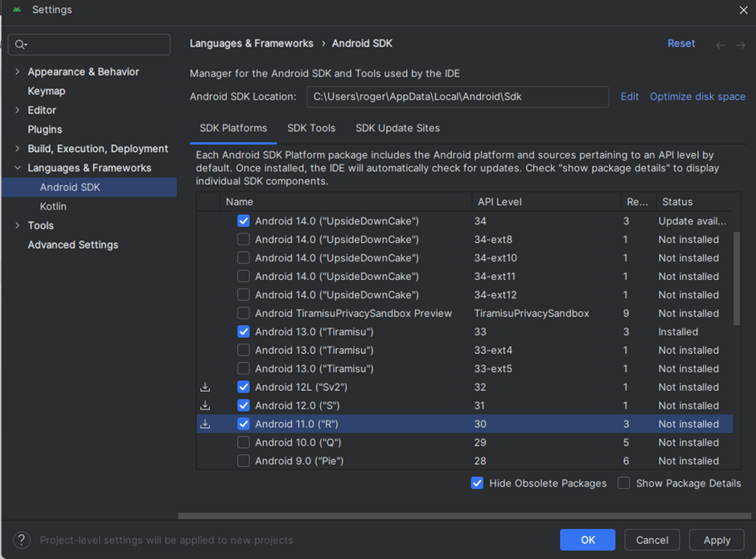Image resolution: width=756 pixels, height=559 pixels.
Task: Sort by the API Level column header
Action: coord(546,202)
